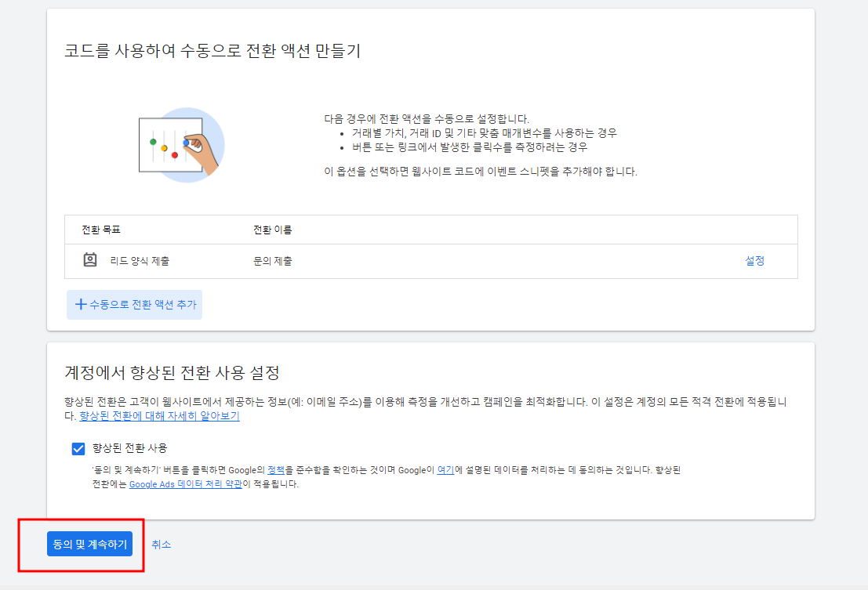Screen dimensions: 868x590
Task: Click the lead form submission badge icon
Action: coord(89,259)
